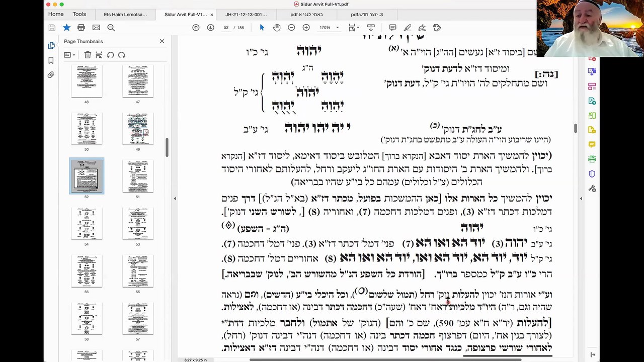Select page 55 thumbnail
The height and width of the screenshot is (362, 644).
coord(138,271)
